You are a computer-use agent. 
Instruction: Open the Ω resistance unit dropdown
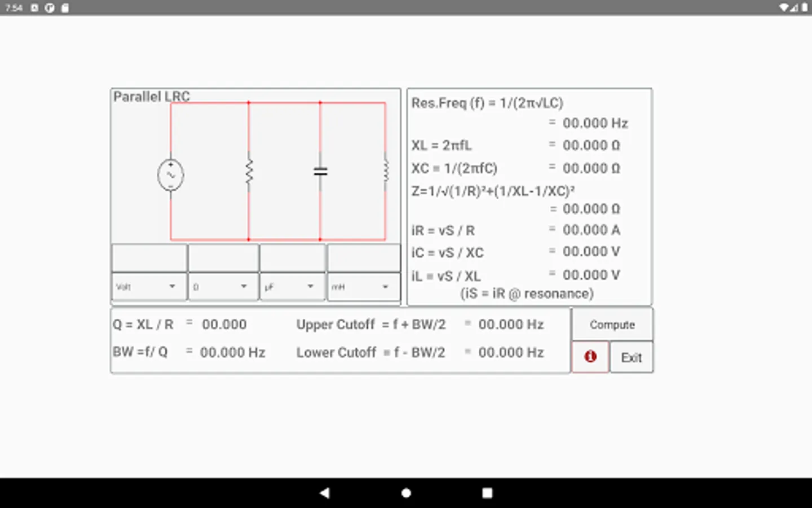point(223,287)
